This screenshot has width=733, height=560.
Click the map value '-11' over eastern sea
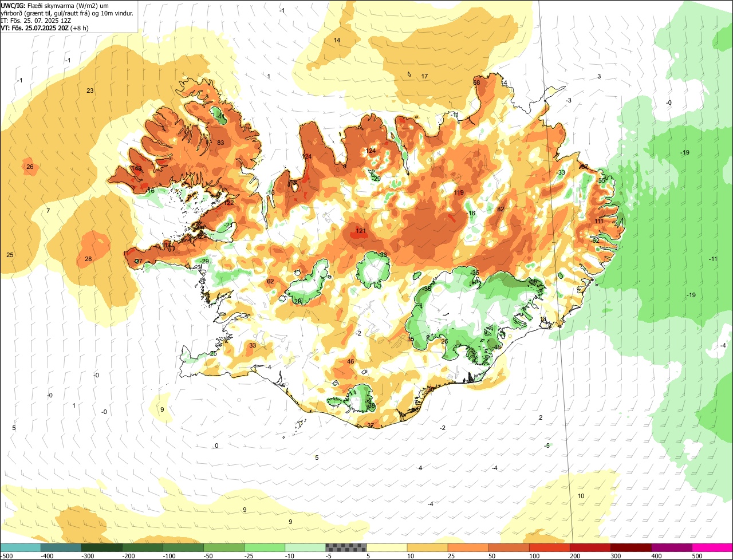click(713, 259)
